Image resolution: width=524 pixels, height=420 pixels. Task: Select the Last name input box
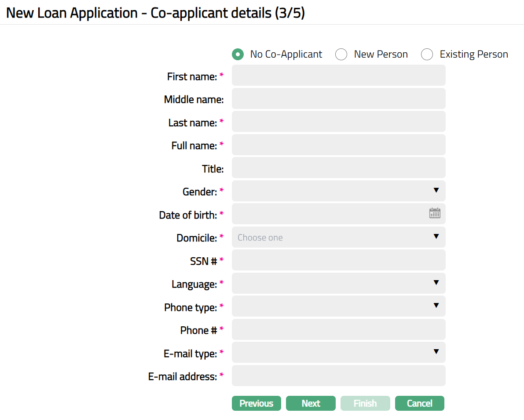coord(338,122)
